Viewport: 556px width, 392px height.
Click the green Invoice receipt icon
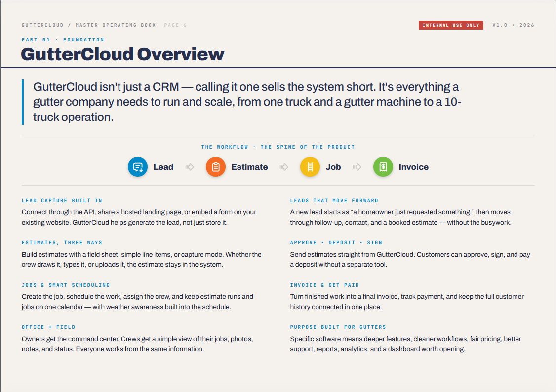point(383,167)
